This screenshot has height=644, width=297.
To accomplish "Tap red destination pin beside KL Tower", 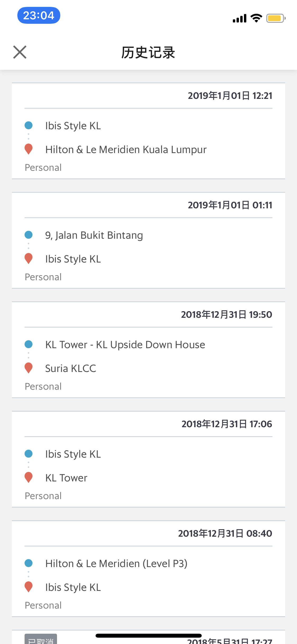I will (x=29, y=477).
